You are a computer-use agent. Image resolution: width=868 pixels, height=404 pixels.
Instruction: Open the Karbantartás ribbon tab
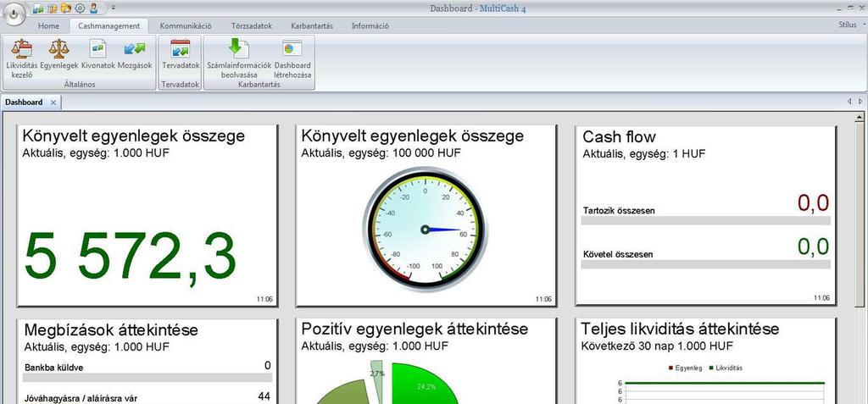point(312,26)
